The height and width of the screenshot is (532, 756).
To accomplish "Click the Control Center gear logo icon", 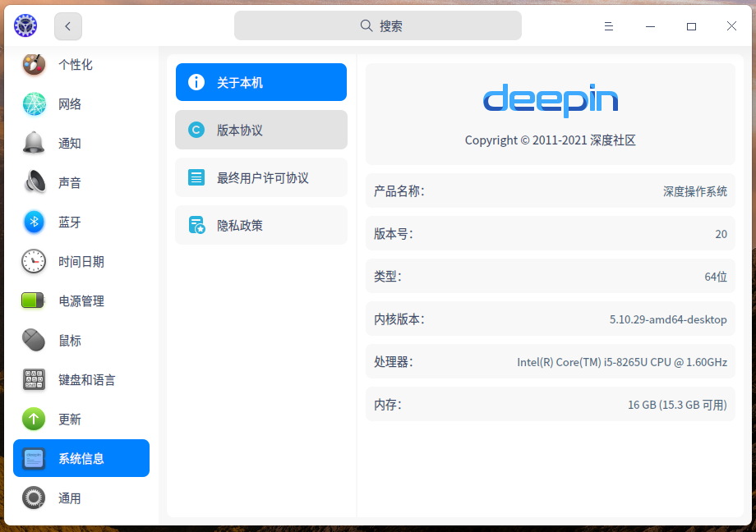I will [25, 25].
